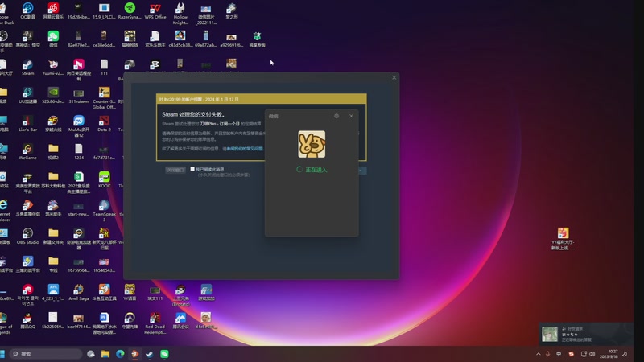Open File Explorer from the taskbar
Viewport: 644px width, 362px height.
(x=105, y=354)
